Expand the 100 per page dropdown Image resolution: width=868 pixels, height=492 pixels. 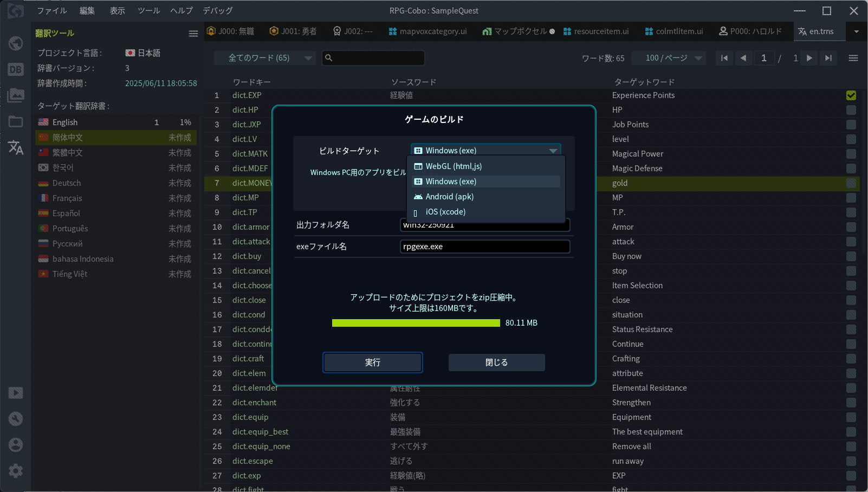673,58
